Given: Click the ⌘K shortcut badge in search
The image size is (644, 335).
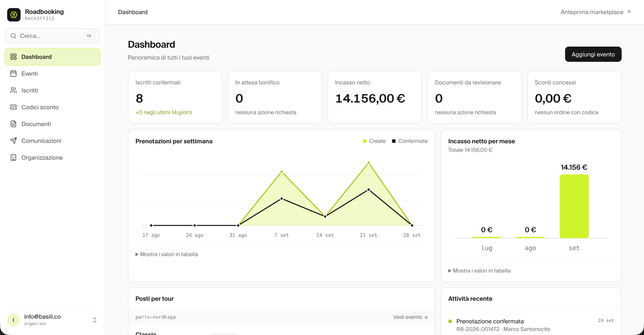Looking at the screenshot, I should tap(89, 36).
